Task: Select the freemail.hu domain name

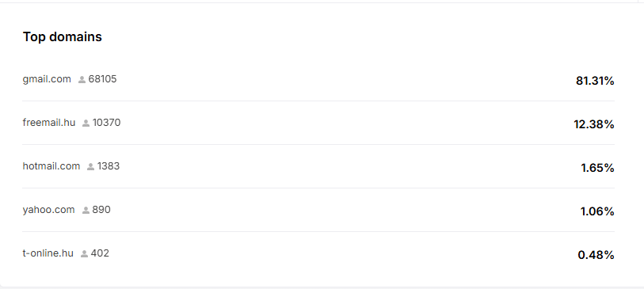Action: tap(49, 123)
